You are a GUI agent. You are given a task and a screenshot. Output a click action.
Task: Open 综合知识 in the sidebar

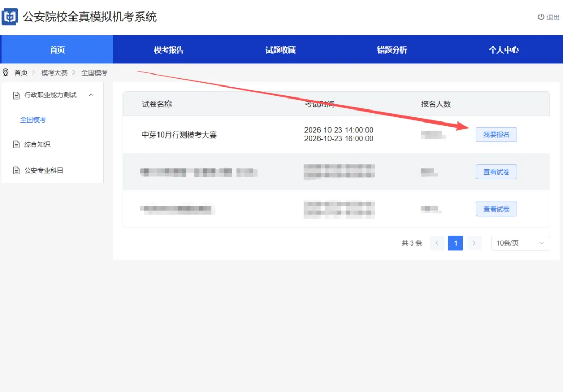tap(37, 144)
